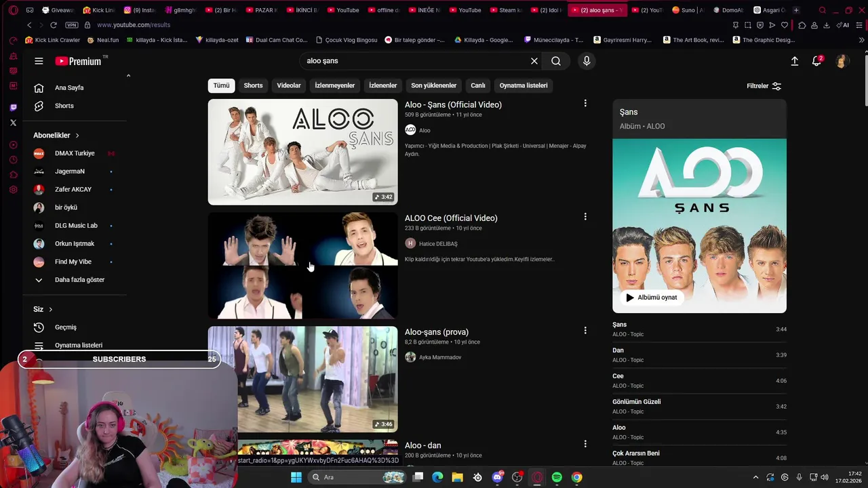Toggle the Opera VPN badge
This screenshot has width=868, height=488.
[72, 25]
